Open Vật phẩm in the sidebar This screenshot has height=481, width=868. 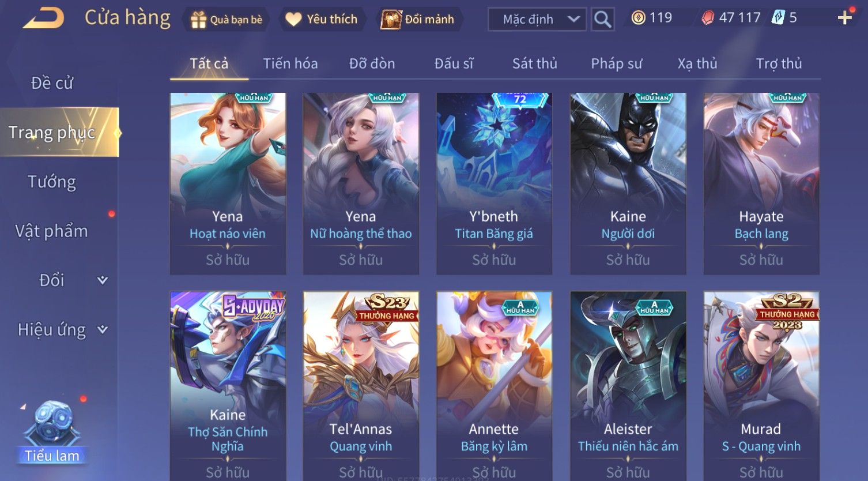(52, 231)
